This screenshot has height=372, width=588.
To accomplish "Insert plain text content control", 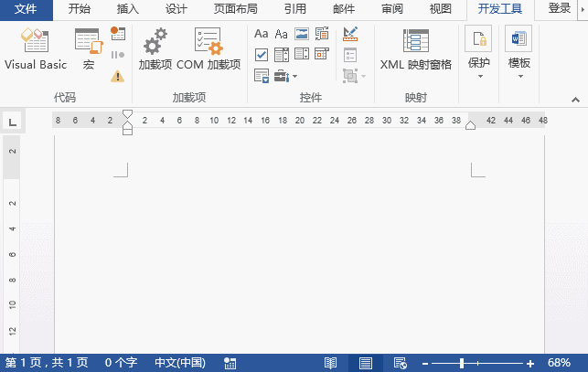I will coord(282,34).
